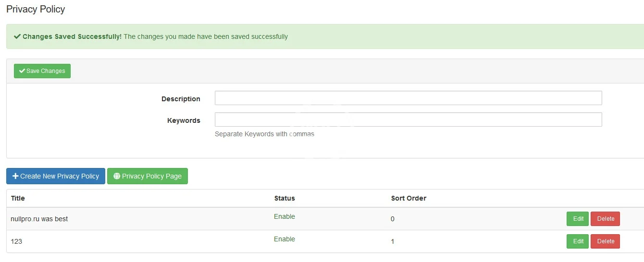Click the "Separate Keywords with commas" hint
Image resolution: width=644 pixels, height=262 pixels.
point(264,134)
